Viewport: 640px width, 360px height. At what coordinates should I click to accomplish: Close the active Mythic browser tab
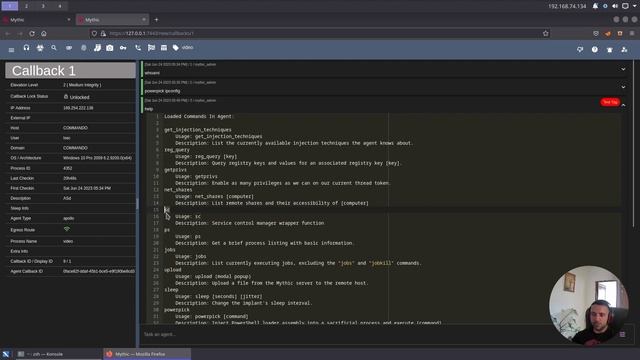[144, 20]
